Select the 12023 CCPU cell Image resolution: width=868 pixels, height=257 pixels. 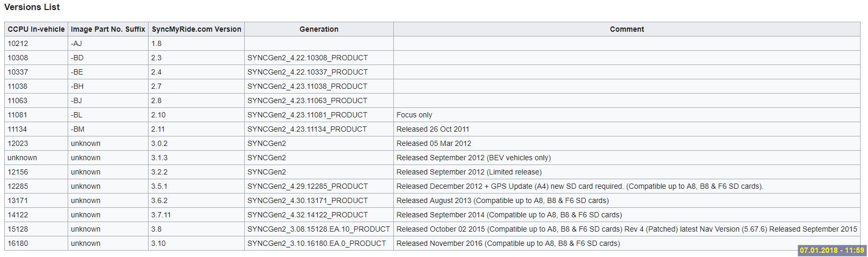(x=36, y=143)
